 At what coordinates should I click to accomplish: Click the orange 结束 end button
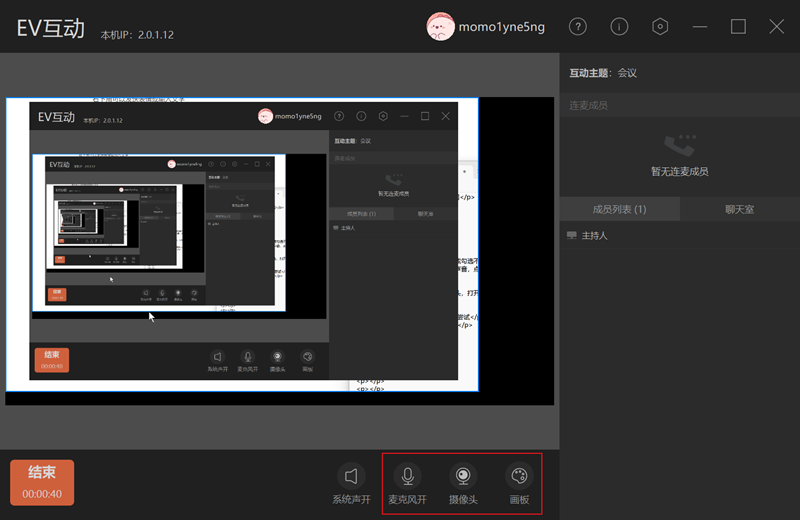[x=42, y=482]
